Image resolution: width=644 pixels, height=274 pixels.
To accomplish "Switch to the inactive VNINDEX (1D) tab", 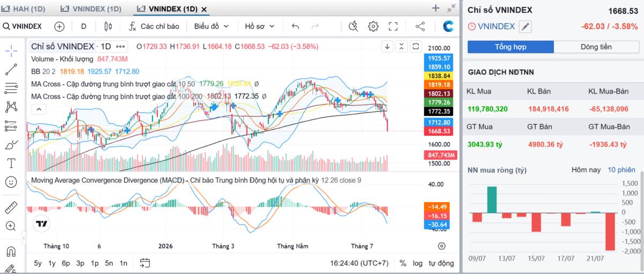I will click(91, 9).
